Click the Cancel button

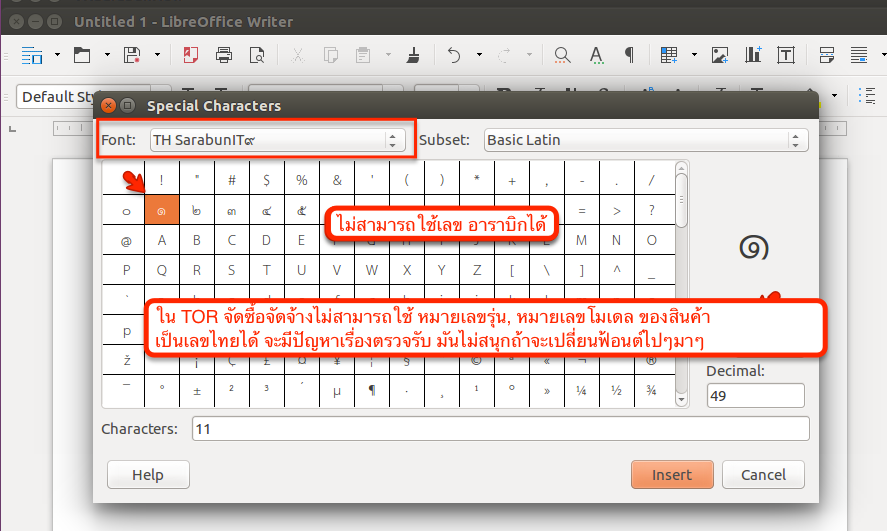tap(763, 474)
